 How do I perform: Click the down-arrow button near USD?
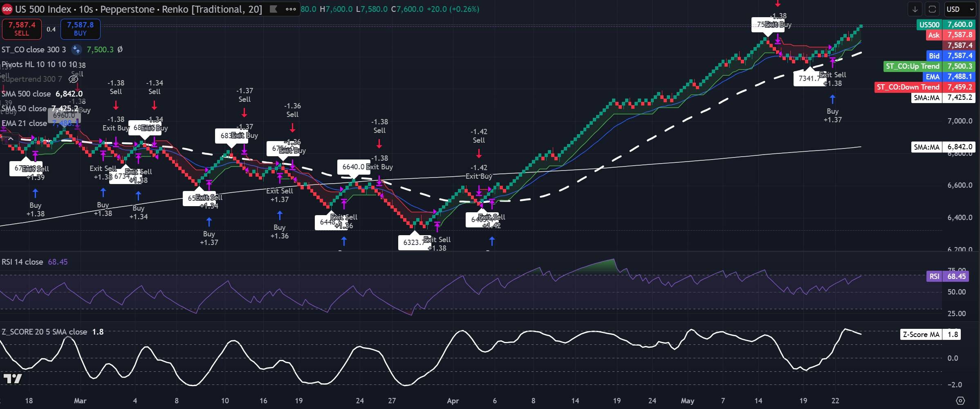pos(915,9)
